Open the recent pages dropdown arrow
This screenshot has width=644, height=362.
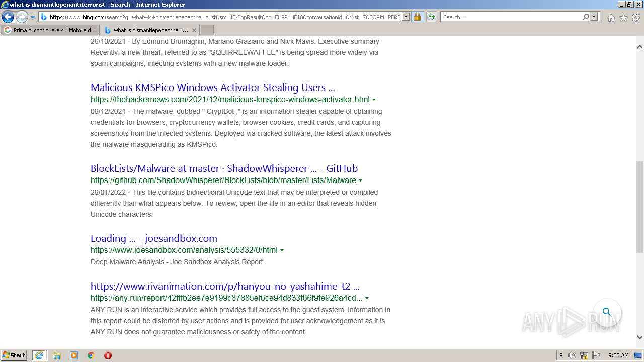coord(33,17)
